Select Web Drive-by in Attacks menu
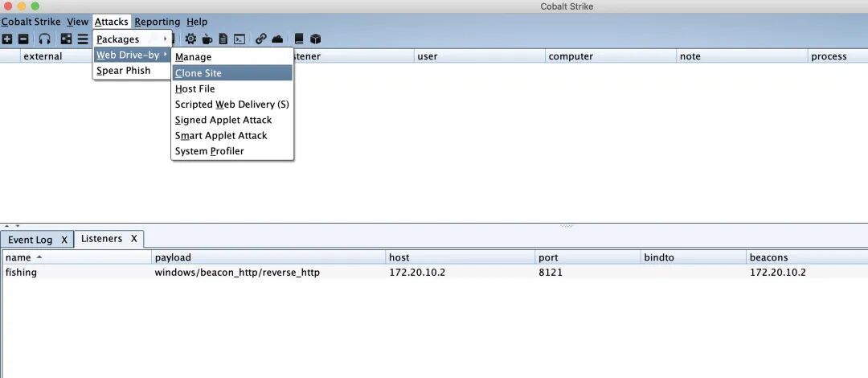The width and height of the screenshot is (868, 378). (x=132, y=55)
